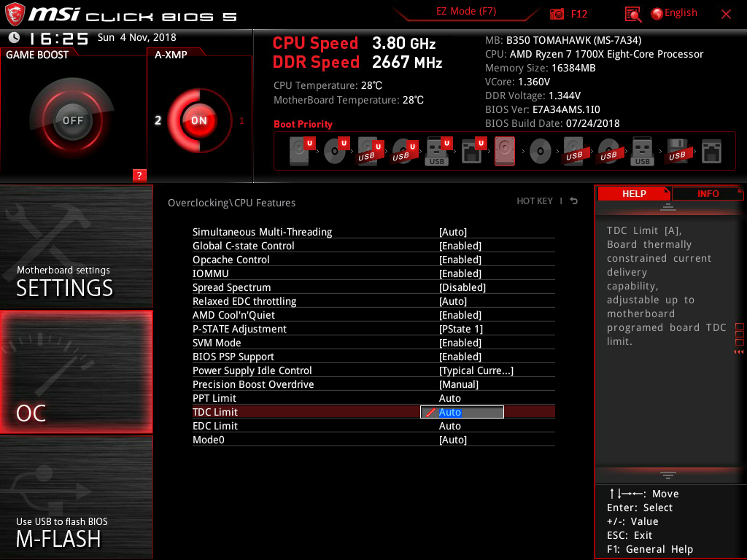The image size is (747, 560).
Task: Change Relaxed EDC throttling [Auto] value
Action: point(452,301)
